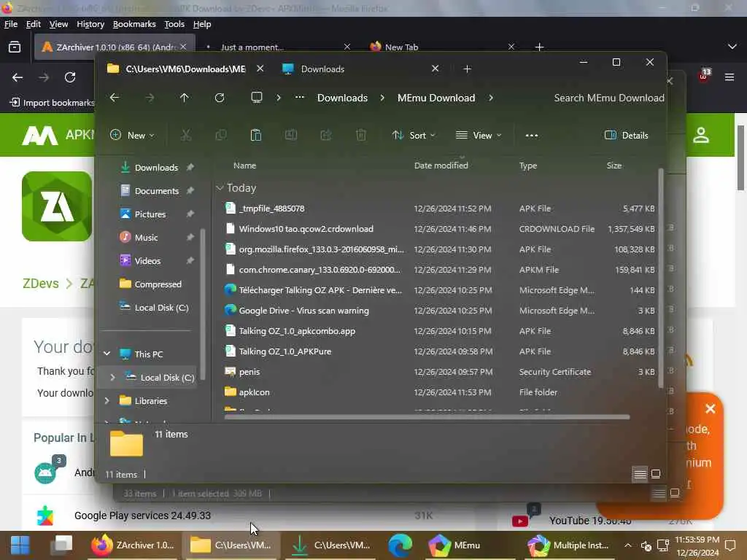Click the Paste clipboard icon in Explorer toolbar
Viewport: 747px width, 560px height.
(256, 135)
